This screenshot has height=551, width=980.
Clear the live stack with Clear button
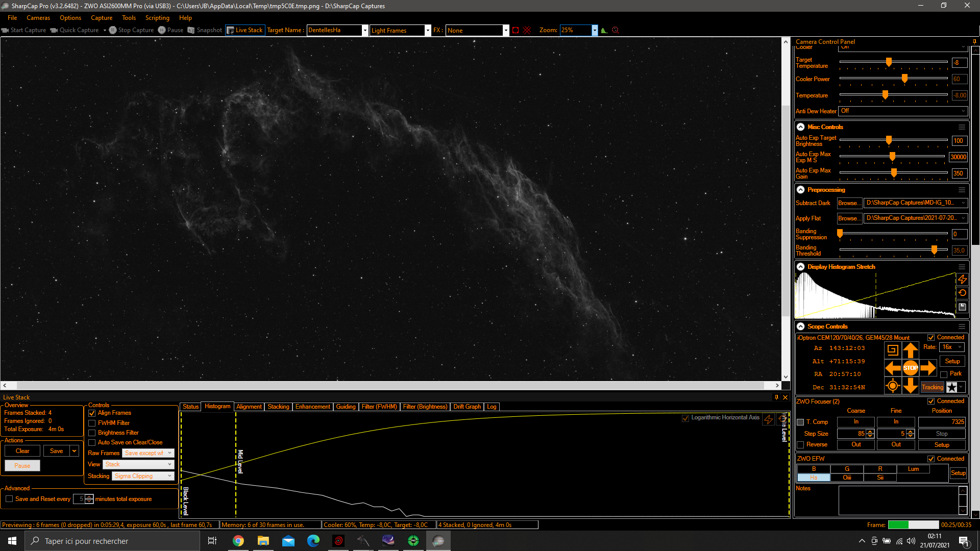coord(22,451)
